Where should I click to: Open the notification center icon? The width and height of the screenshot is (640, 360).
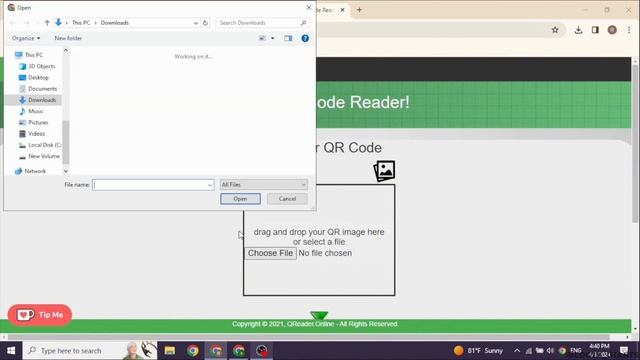[624, 351]
